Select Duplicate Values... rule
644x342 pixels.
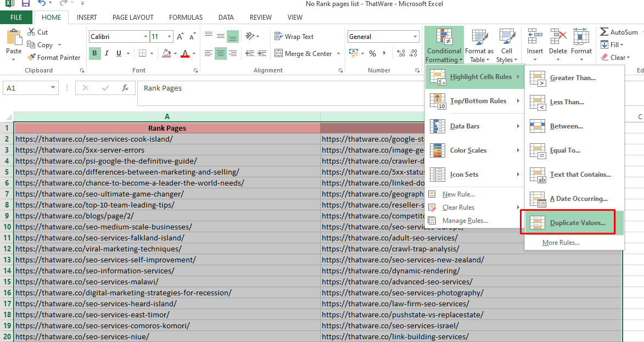pyautogui.click(x=574, y=222)
